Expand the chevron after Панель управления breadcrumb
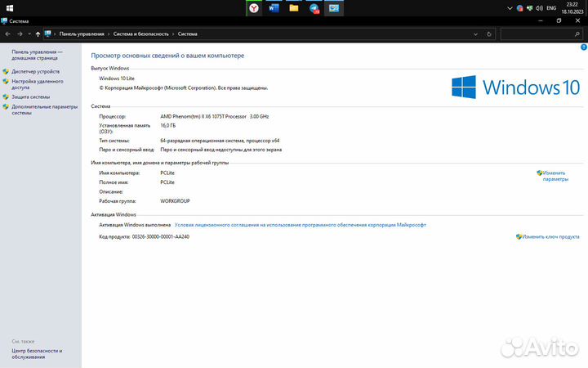 point(109,34)
